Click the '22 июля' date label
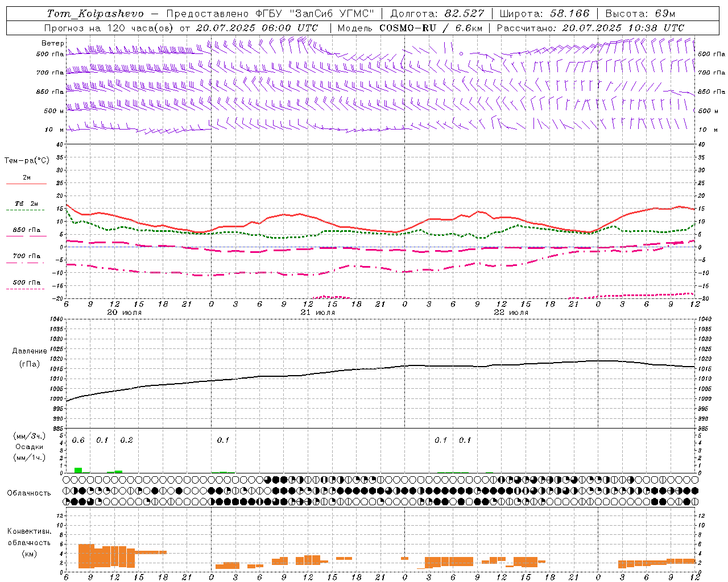This screenshot has height=582, width=728. pos(511,313)
